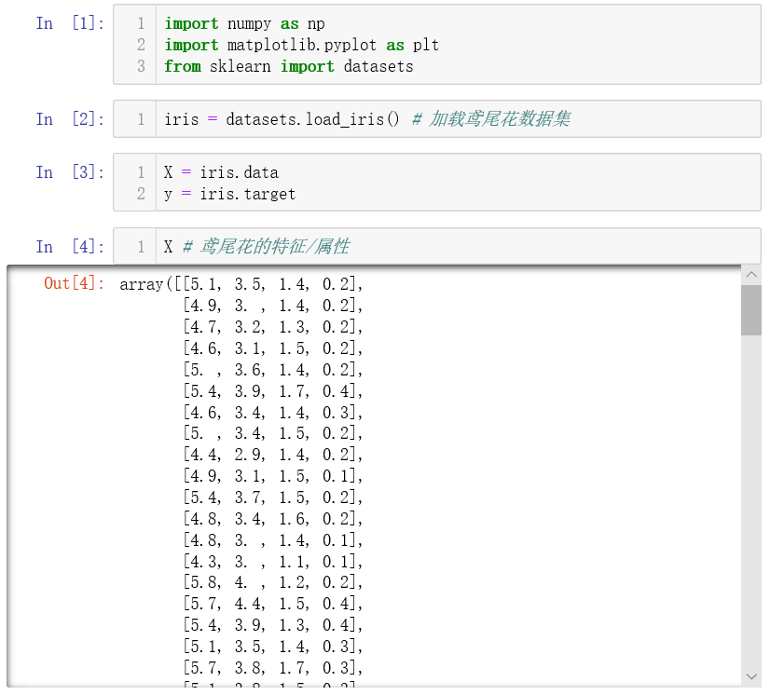Click output row '[4.3, 3. , 1.1, 0.1]'
The image size is (784, 695).
tap(272, 562)
